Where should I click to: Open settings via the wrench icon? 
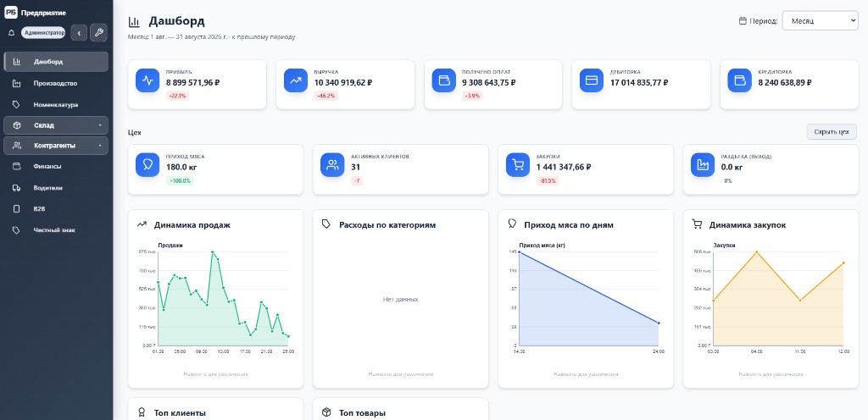[98, 33]
